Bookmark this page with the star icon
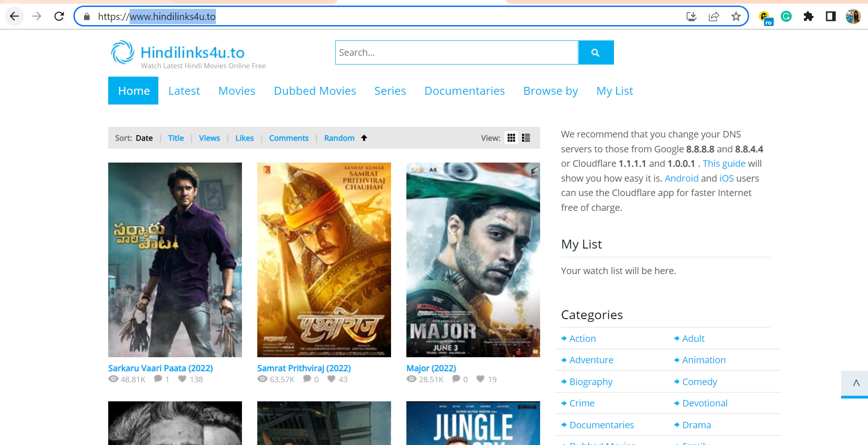868x445 pixels. click(736, 17)
